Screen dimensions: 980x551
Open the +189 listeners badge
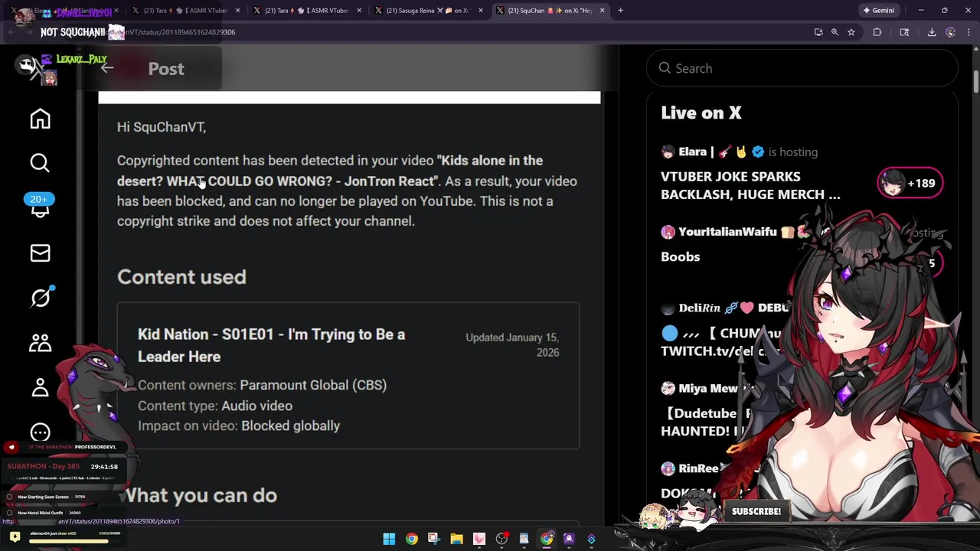coord(910,183)
